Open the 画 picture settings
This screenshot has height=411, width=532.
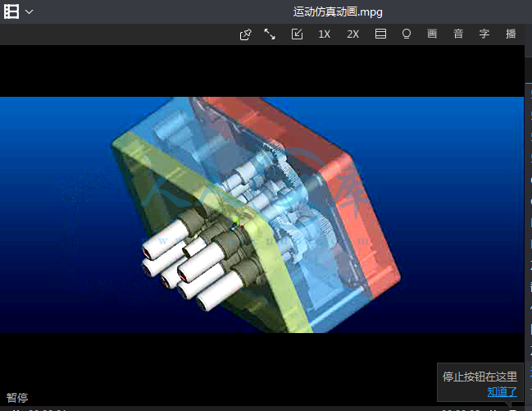point(432,34)
